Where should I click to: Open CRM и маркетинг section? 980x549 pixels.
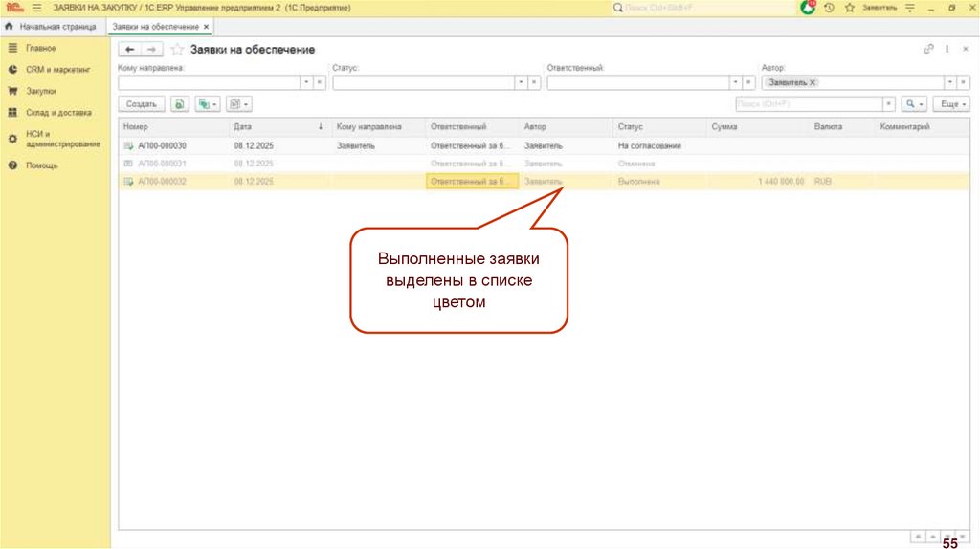coord(57,69)
